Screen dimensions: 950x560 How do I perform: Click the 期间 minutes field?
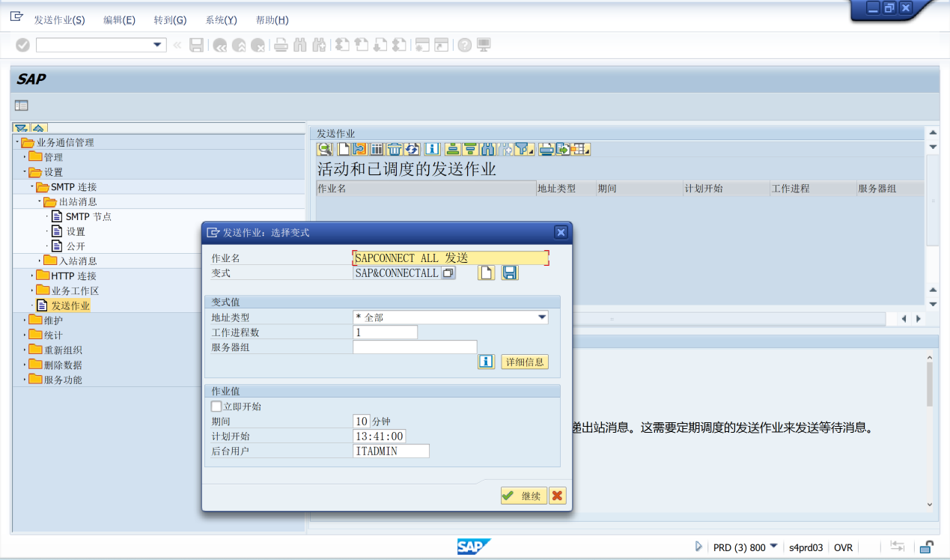tap(362, 421)
